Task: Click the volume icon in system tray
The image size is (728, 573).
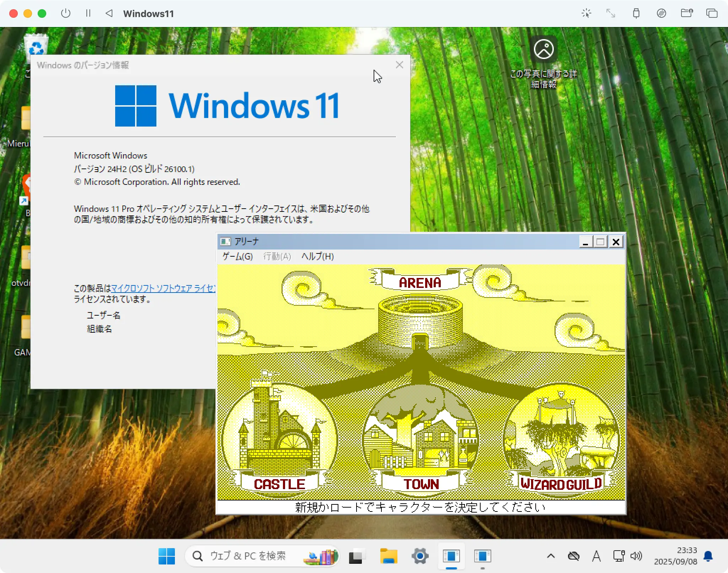Action: point(636,556)
